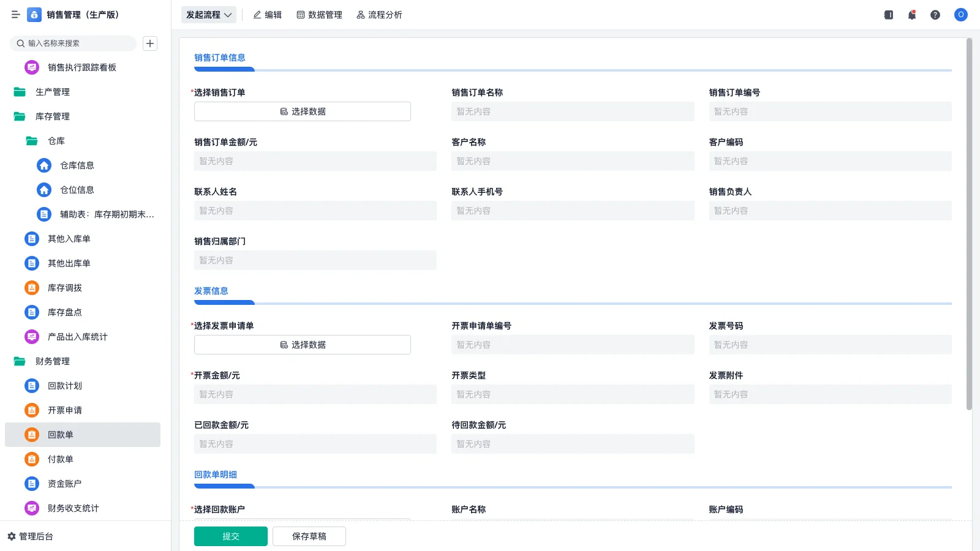Click the 保存草稿 save draft button

[x=309, y=536]
